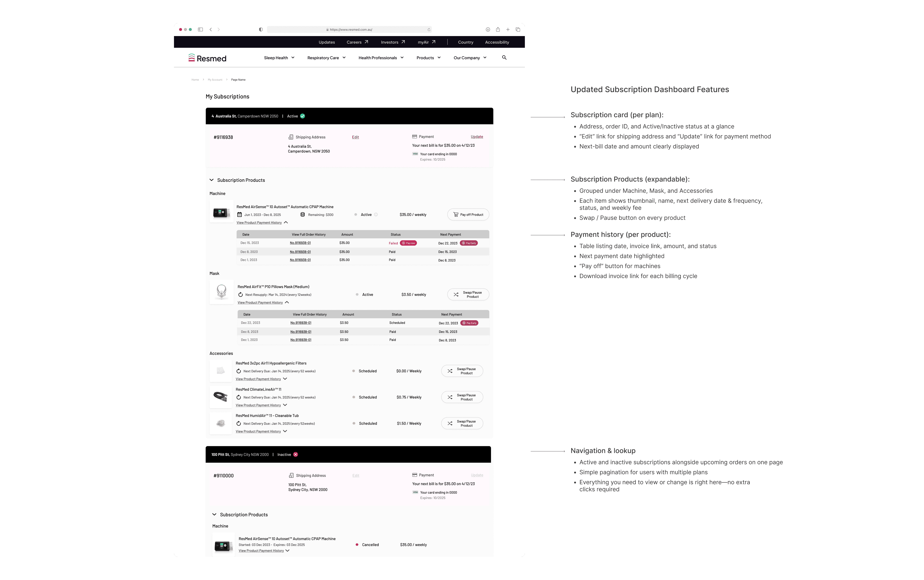Open a new browser tab with plus icon
Screen dimensions: 924x580
coord(508,29)
